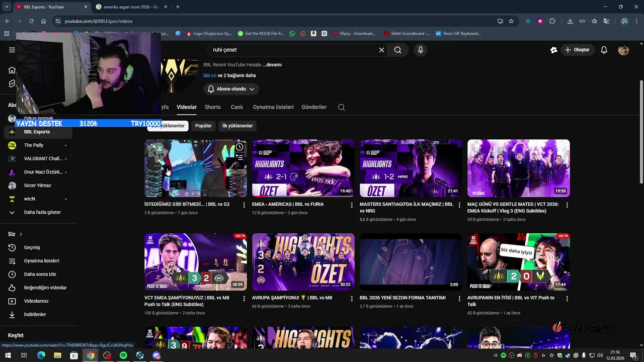Screen dimensions: 644x362
Task: Click the video title AVRUPA ŞAMPİYONU! BBL vs M8
Action: tap(292, 298)
